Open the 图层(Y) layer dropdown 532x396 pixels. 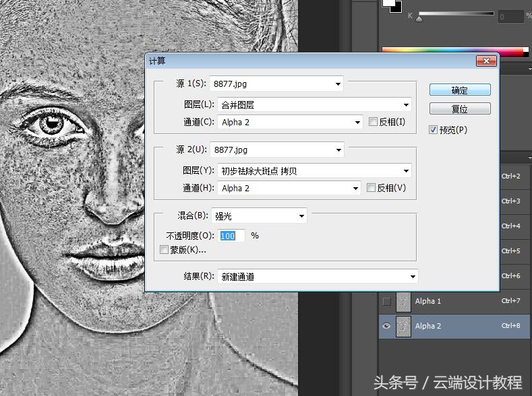coord(314,171)
